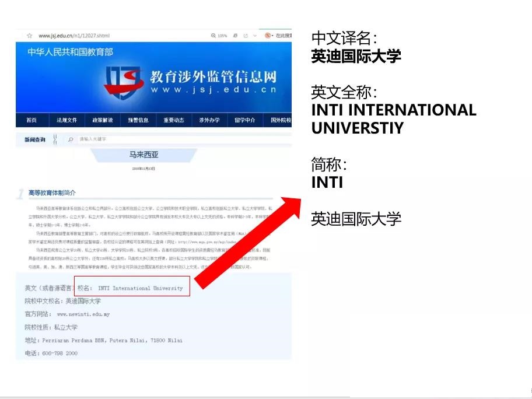Screen dimensions: 532x399
Task: Click the zoom magnifier icon beside 105%
Action: [x=213, y=36]
